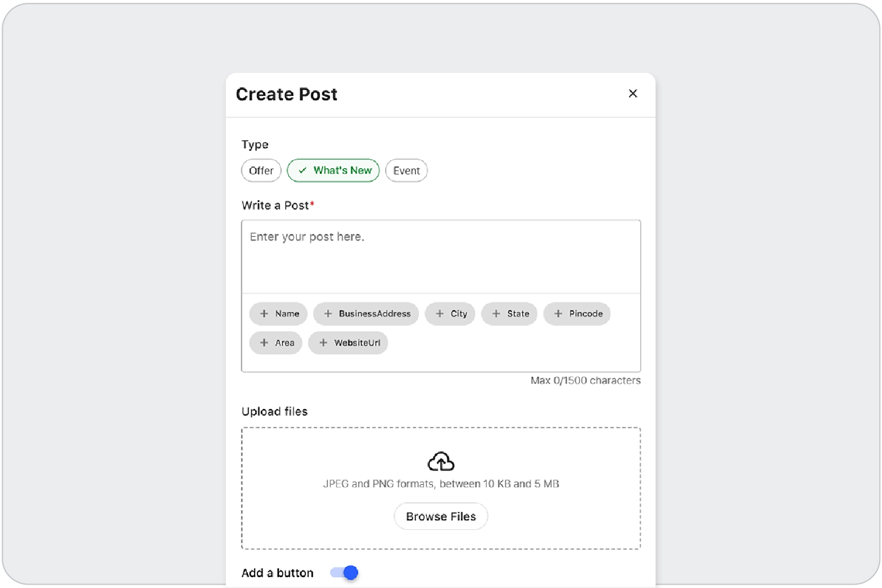Click the plus icon on State chip
Image resolution: width=882 pixels, height=588 pixels.
pos(496,314)
